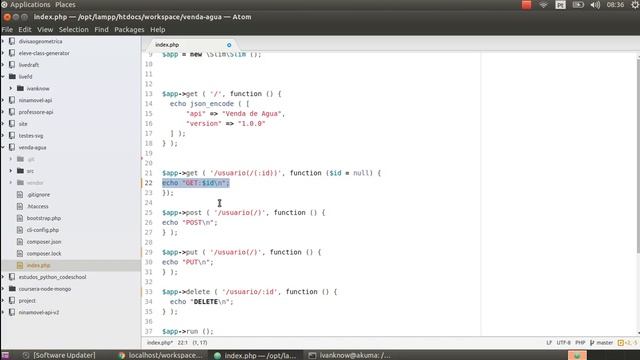Click the livefd folder icon
Viewport: 640px width, 360px height.
pyautogui.click(x=12, y=76)
